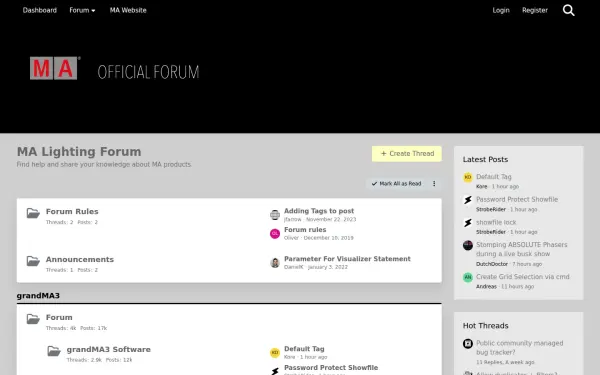600x375 pixels.
Task: Open the Forum Rules folder icon
Action: coord(33,213)
